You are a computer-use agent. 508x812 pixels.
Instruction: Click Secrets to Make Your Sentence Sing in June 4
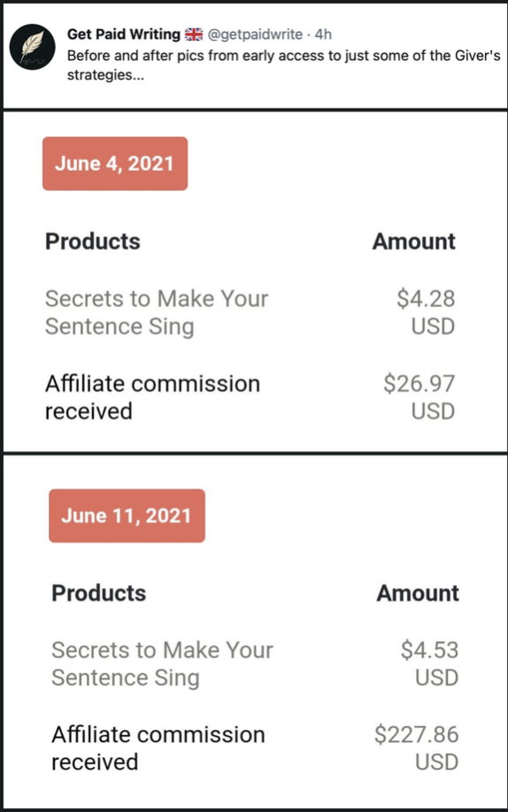(157, 313)
